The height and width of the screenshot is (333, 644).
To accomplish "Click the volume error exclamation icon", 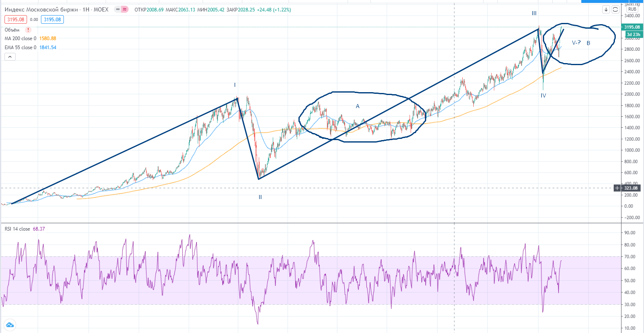I will coord(28,30).
